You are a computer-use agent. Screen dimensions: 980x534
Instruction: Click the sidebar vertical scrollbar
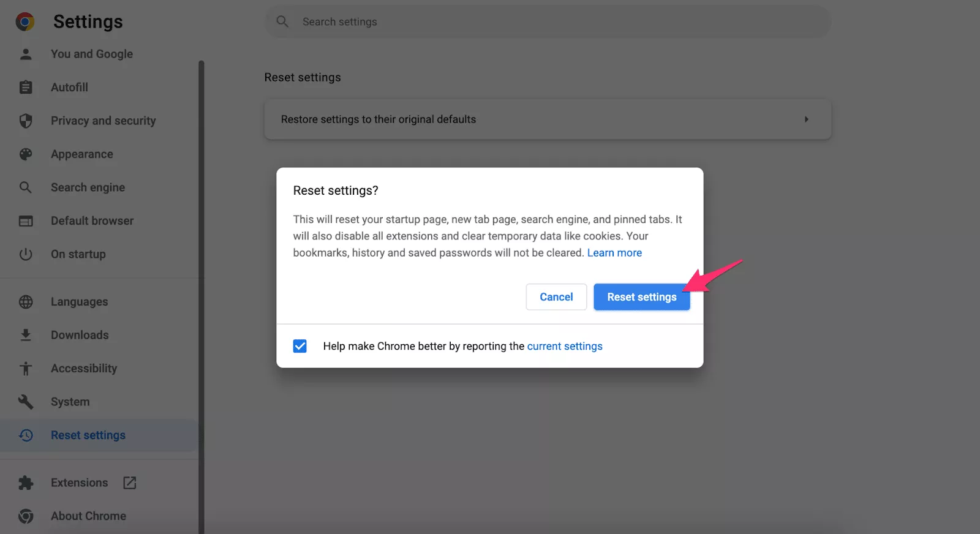tap(201, 297)
